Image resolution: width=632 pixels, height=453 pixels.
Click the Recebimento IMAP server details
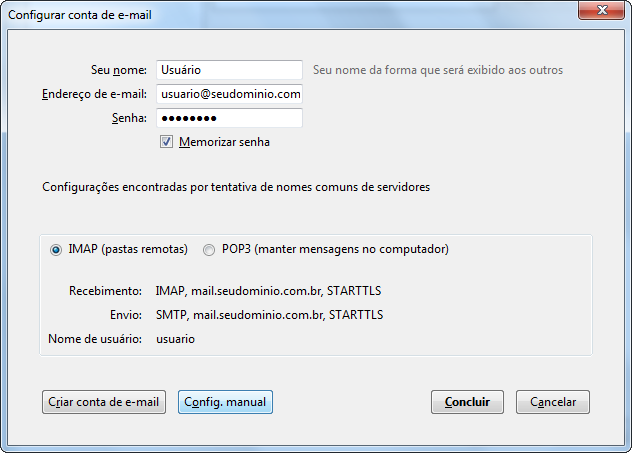coord(268,291)
